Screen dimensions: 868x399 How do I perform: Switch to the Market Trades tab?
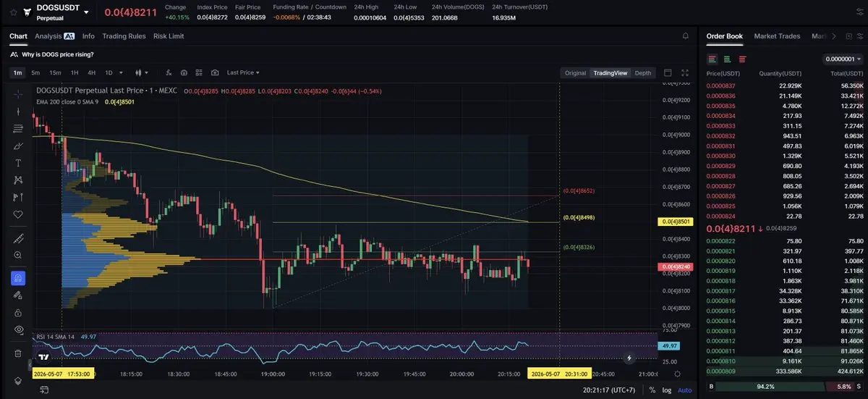(777, 35)
